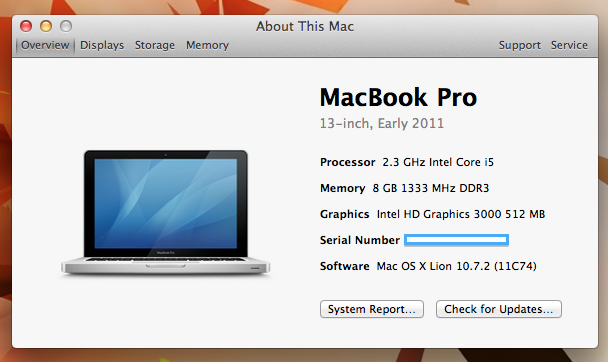Click the Memory label in specifications

click(342, 188)
